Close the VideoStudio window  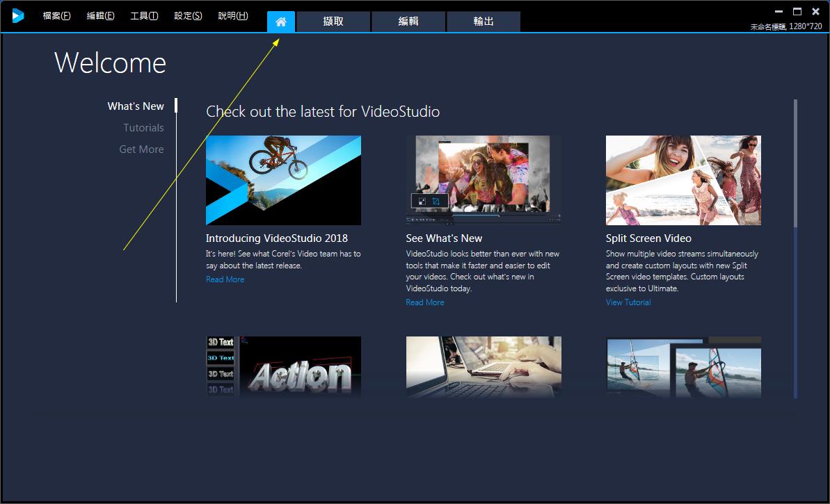tap(815, 11)
